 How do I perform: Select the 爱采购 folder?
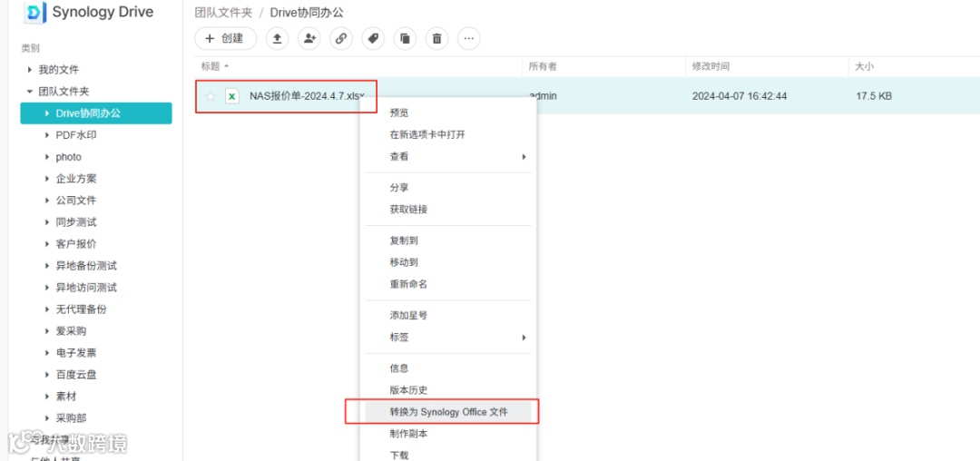72,331
